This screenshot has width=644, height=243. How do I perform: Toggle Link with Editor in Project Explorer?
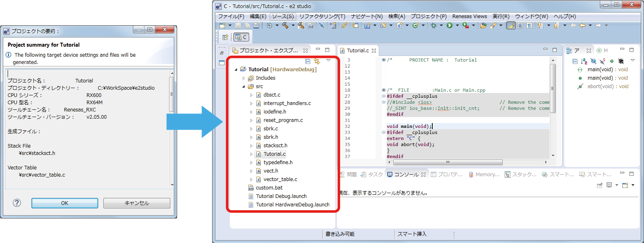point(317,61)
